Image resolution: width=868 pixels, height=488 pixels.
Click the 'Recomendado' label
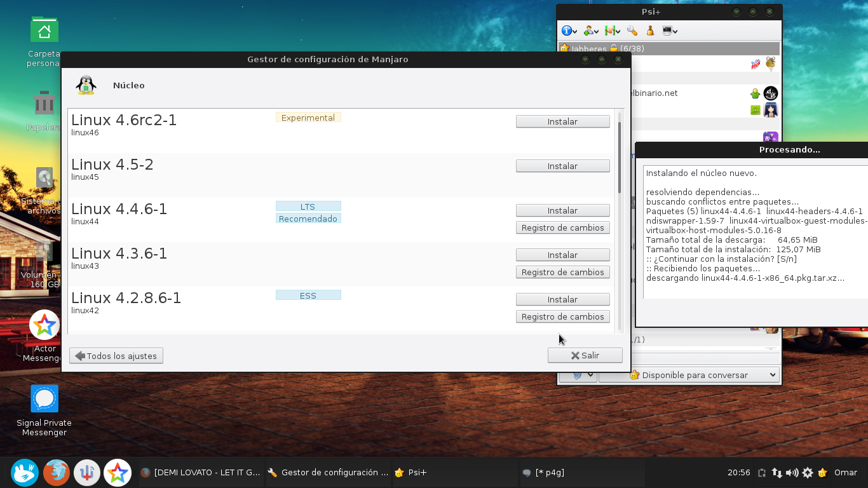(308, 219)
